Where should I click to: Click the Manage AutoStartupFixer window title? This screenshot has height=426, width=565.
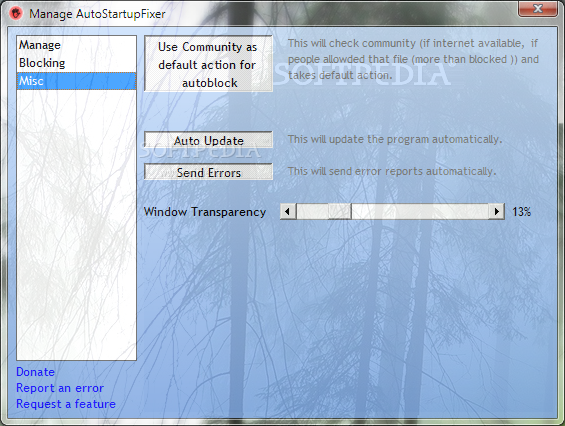(97, 14)
